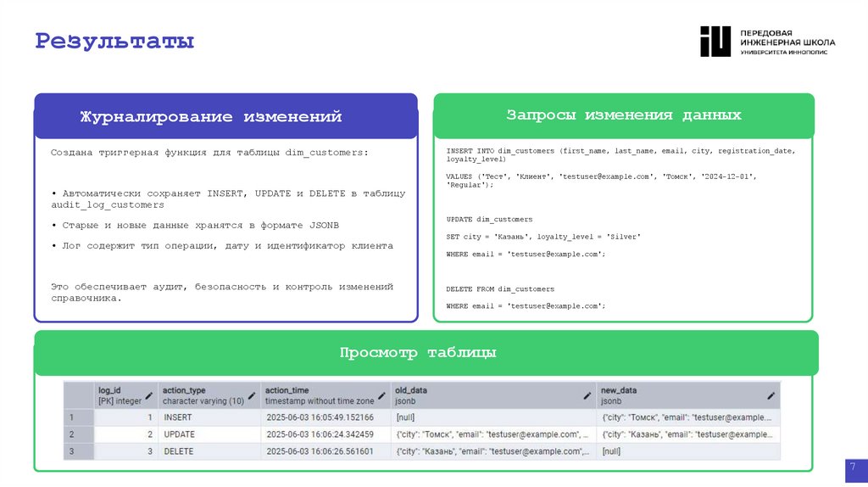Click the SET city = 'Казань' line
Screen dimensions: 868x487
coord(543,237)
